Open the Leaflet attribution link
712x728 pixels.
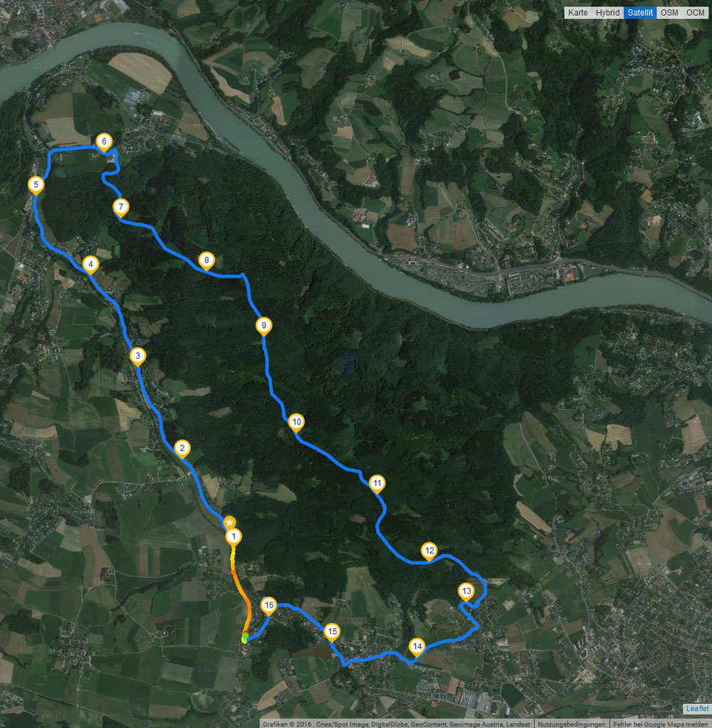[x=697, y=709]
